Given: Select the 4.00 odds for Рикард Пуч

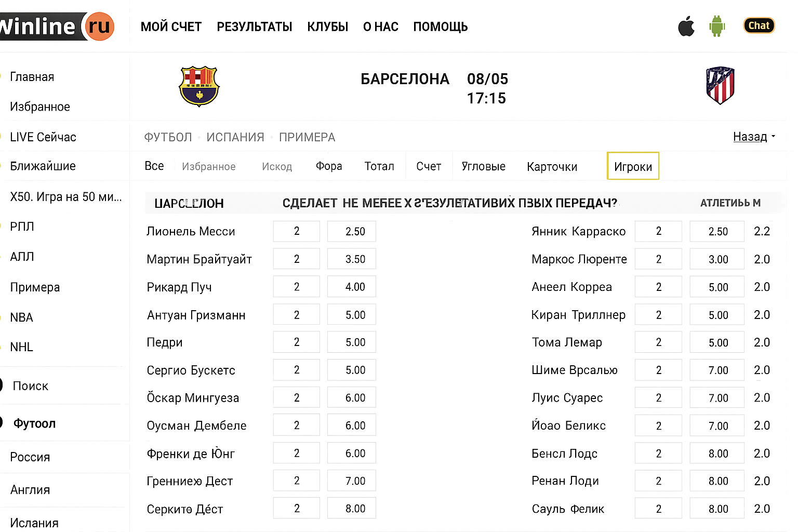Looking at the screenshot, I should click(x=352, y=287).
